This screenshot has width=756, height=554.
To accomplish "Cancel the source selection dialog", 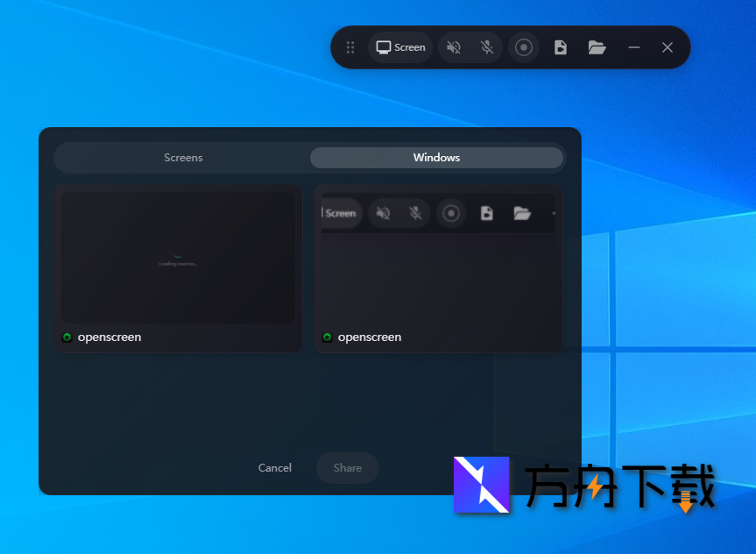I will 274,468.
